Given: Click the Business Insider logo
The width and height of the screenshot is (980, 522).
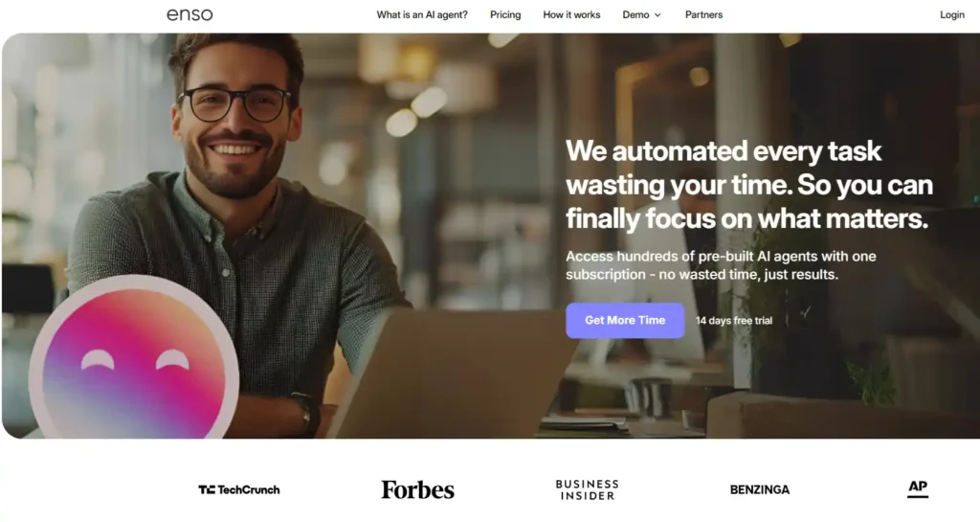Looking at the screenshot, I should coord(587,489).
